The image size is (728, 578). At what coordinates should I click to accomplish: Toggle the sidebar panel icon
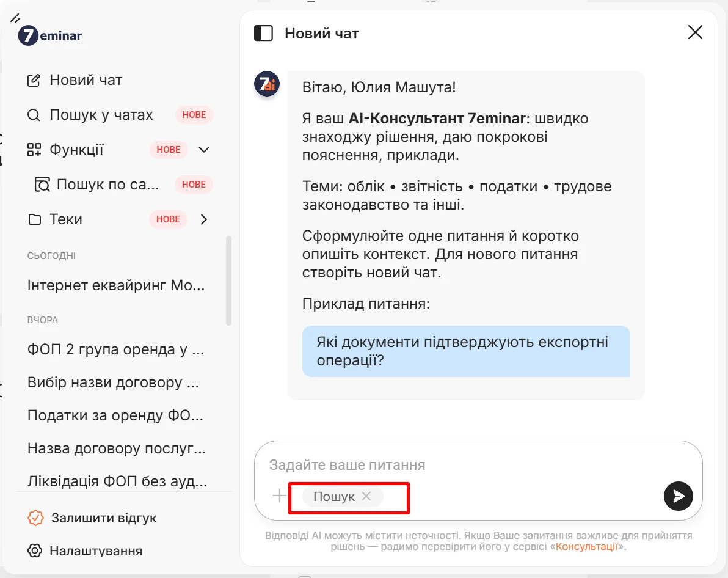tap(264, 33)
